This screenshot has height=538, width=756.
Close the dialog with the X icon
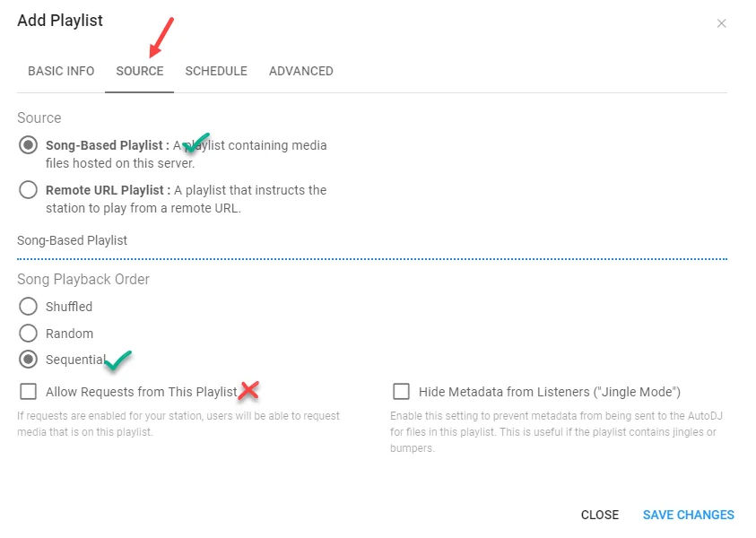coord(721,23)
